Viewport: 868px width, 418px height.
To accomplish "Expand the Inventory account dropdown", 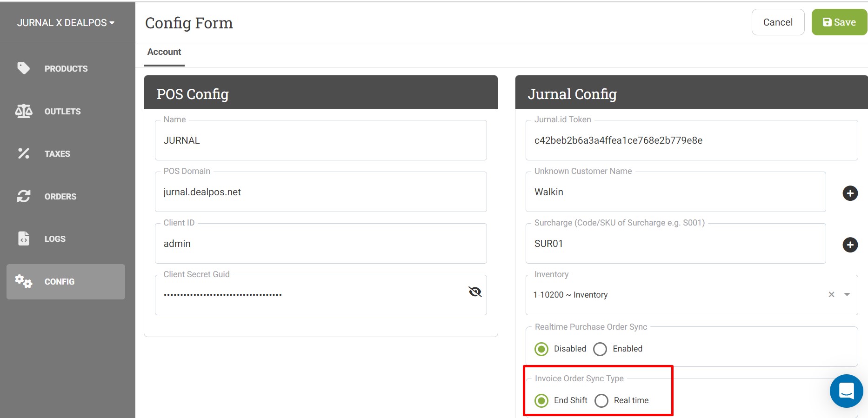I will tap(847, 294).
